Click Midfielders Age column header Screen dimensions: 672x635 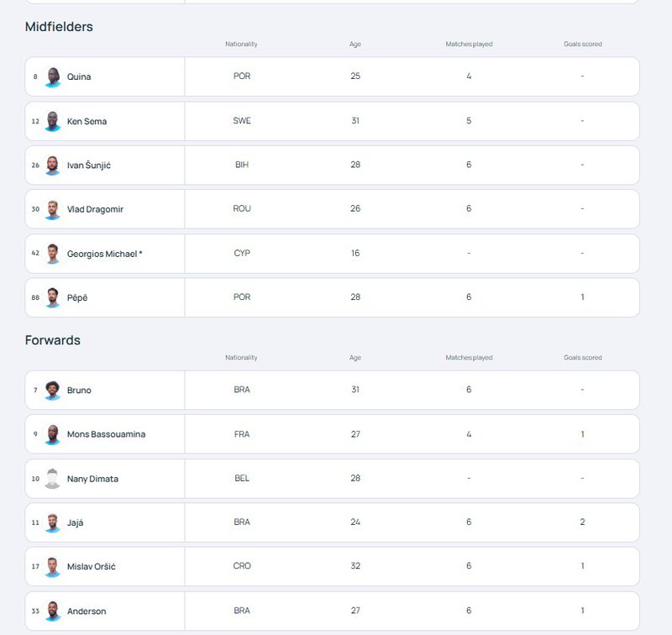tap(355, 45)
